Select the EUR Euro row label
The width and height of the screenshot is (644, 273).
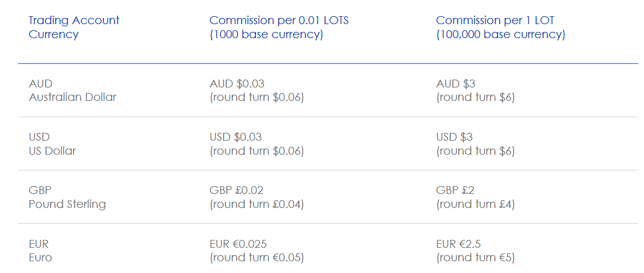click(40, 251)
